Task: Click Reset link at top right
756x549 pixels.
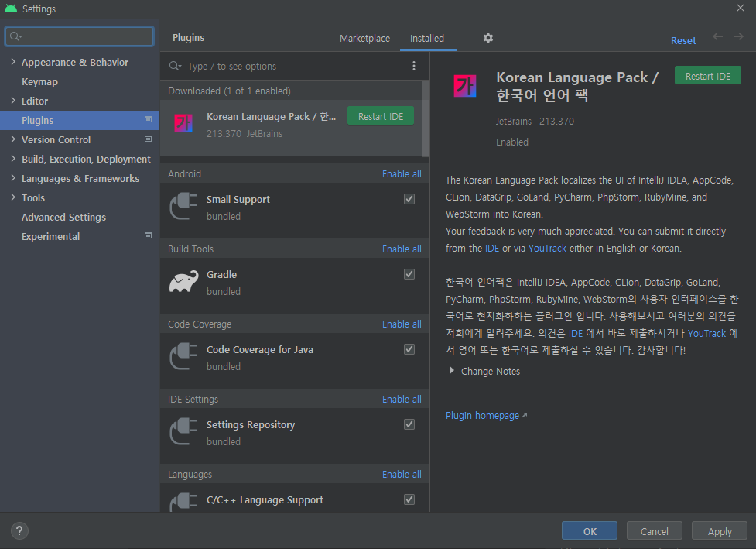Action: pos(683,40)
